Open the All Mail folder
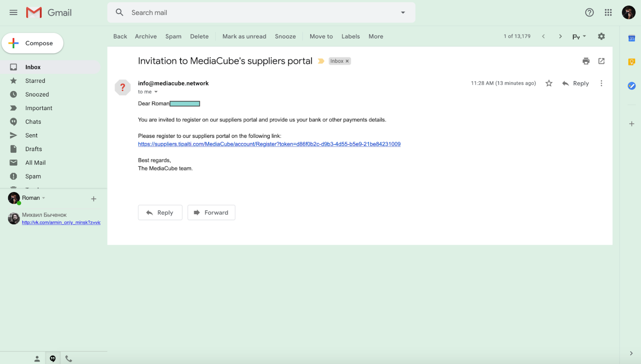This screenshot has height=364, width=641. click(x=50, y=163)
